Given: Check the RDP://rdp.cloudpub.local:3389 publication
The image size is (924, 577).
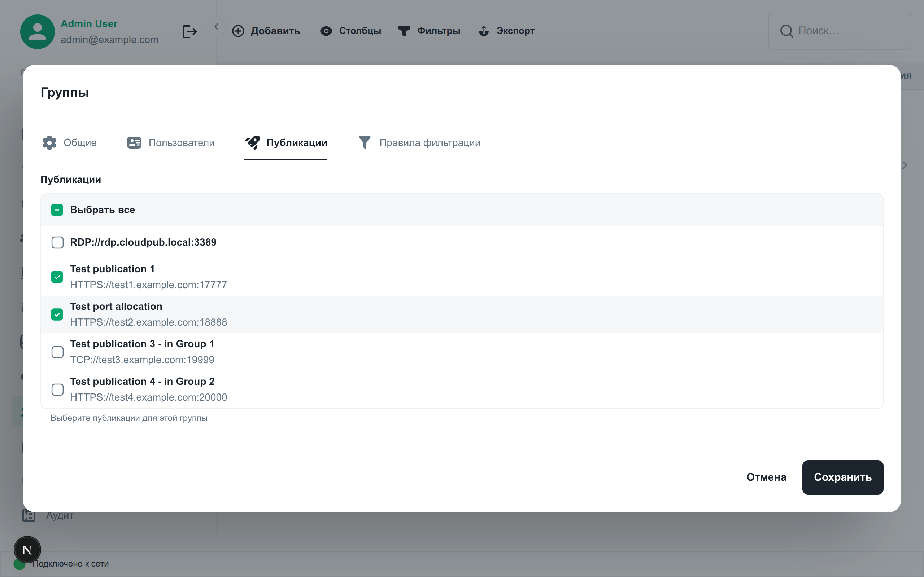Looking at the screenshot, I should 57,242.
